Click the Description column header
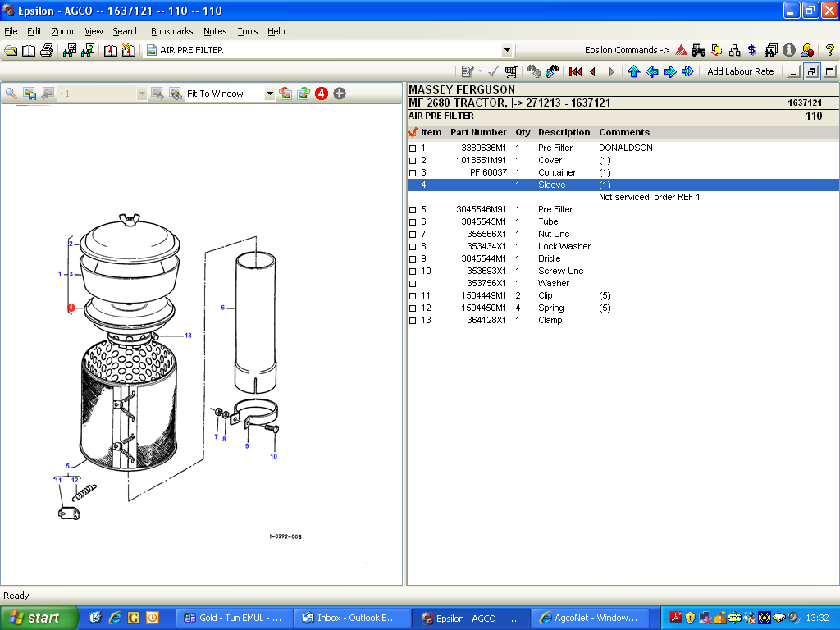Image resolution: width=840 pixels, height=630 pixels. 564,132
